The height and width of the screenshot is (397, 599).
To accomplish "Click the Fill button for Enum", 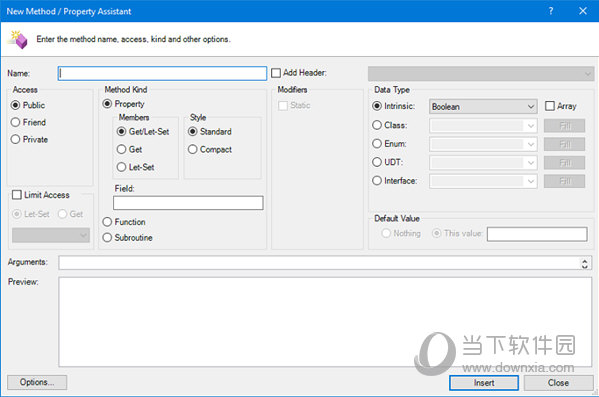I will pos(564,144).
